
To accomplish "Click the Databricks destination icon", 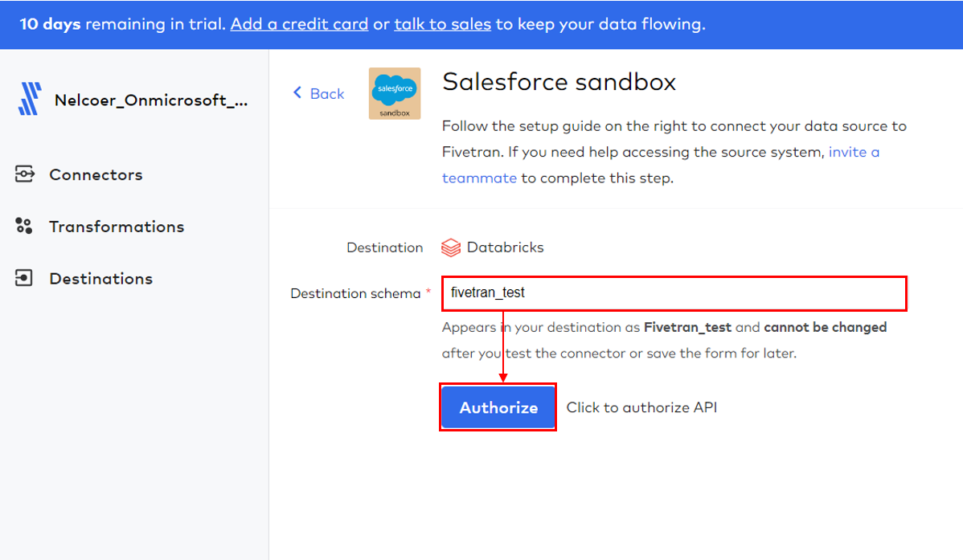I will click(451, 247).
